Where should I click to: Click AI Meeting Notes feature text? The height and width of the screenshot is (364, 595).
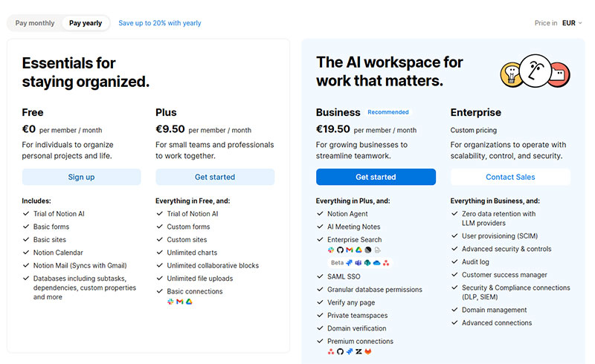[x=354, y=227]
